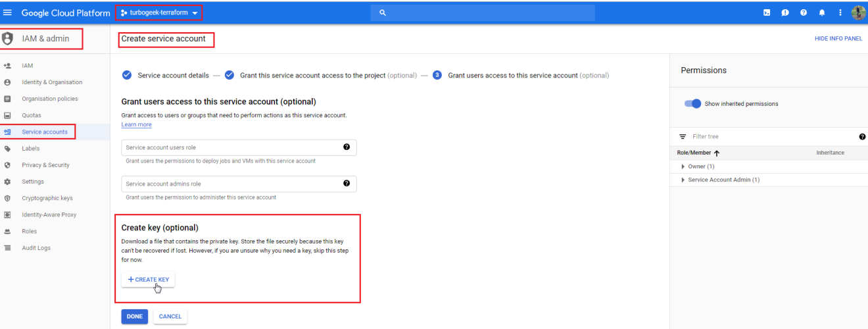Image resolution: width=868 pixels, height=329 pixels.
Task: Click help icon in Service account users role field
Action: click(347, 147)
